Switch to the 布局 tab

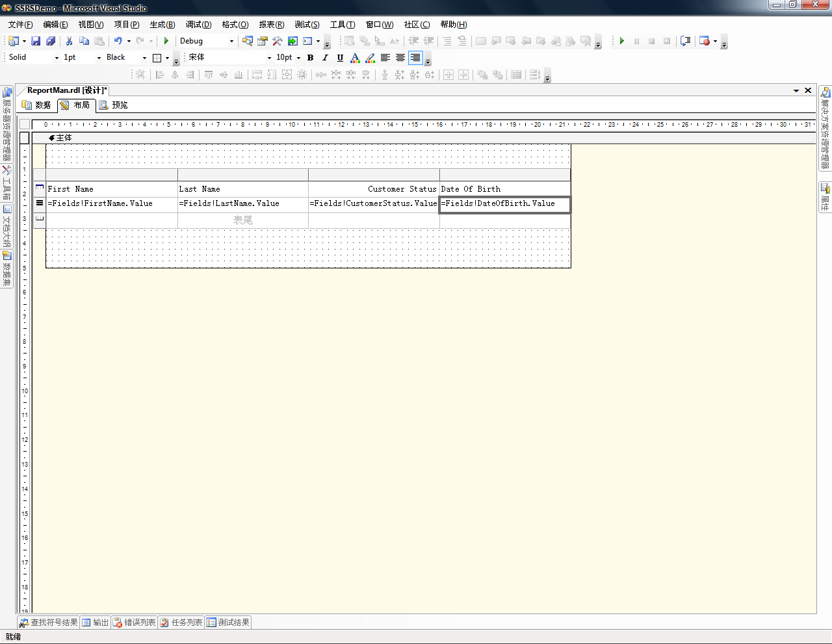(76, 105)
